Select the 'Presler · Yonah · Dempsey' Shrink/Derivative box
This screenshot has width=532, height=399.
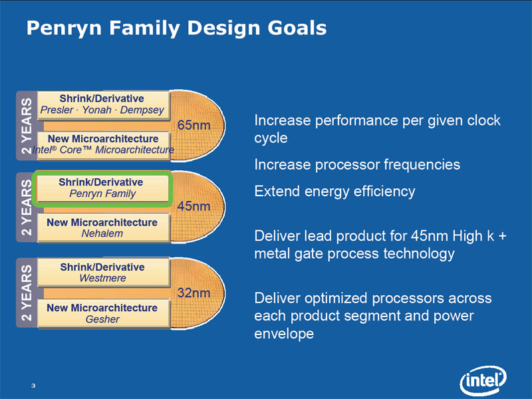click(103, 105)
